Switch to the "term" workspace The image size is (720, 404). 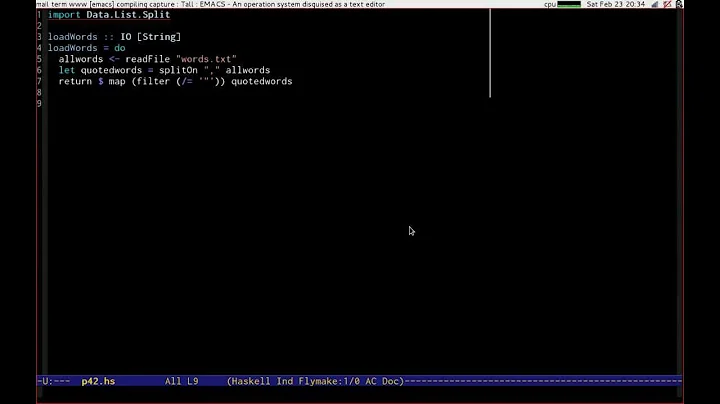[x=60, y=4]
